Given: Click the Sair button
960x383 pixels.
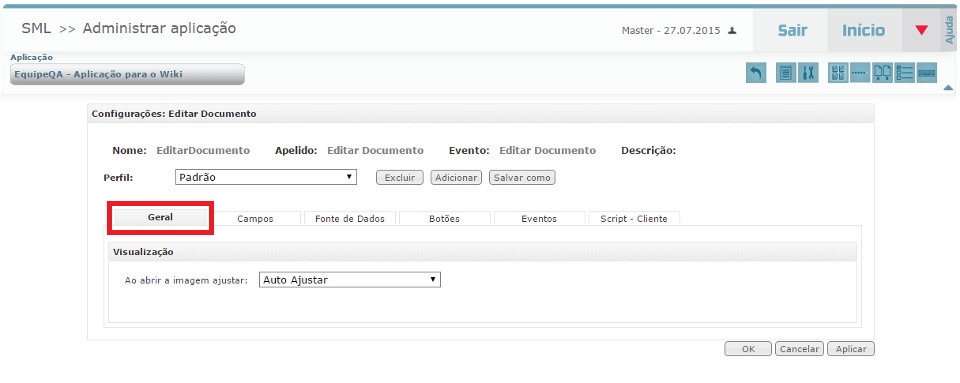Looking at the screenshot, I should (x=792, y=30).
